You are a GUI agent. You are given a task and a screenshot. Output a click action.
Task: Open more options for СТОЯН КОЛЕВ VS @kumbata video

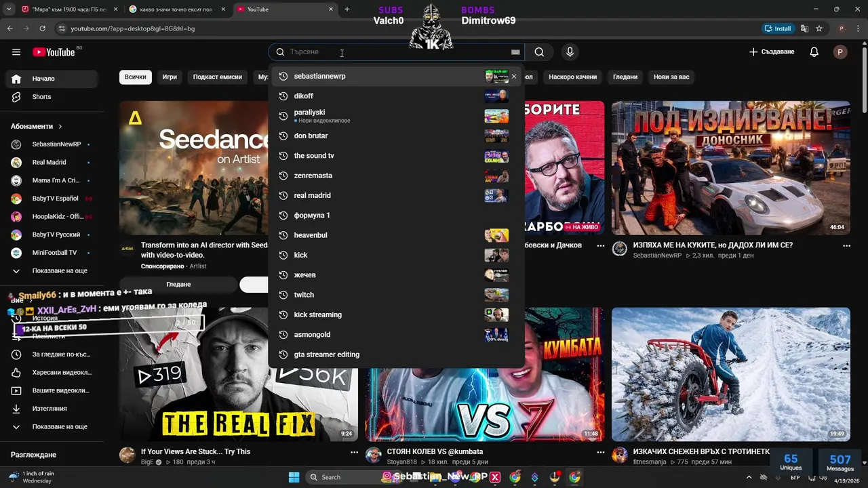600,452
